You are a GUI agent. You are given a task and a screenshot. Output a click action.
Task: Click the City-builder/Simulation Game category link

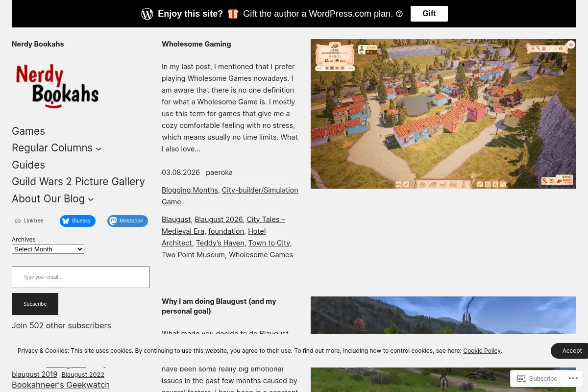click(230, 196)
